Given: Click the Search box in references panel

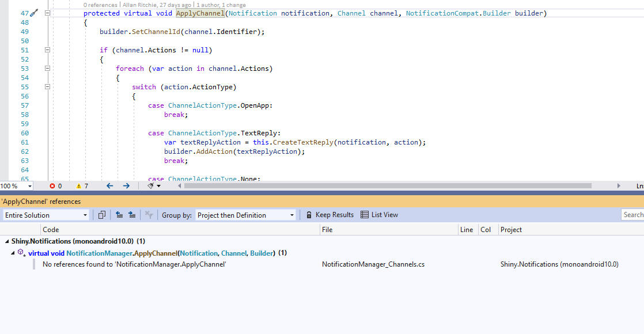Looking at the screenshot, I should (634, 214).
